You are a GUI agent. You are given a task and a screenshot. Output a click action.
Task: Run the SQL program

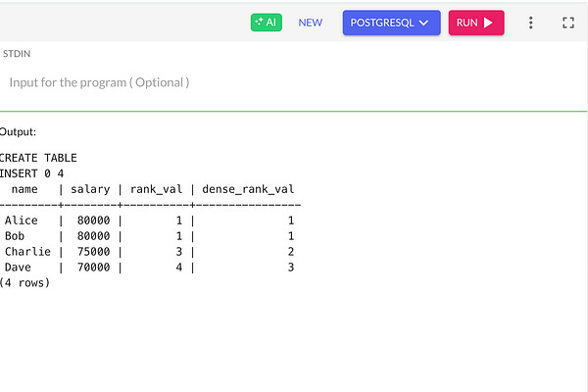point(476,23)
